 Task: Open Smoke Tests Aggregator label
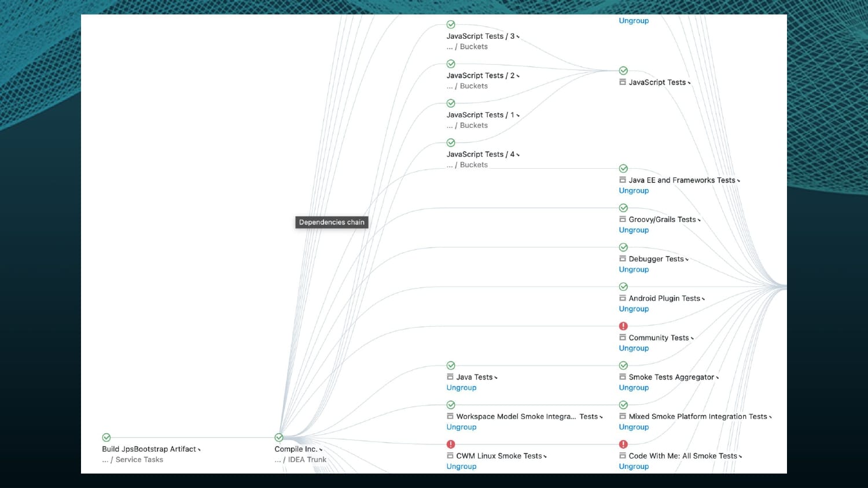point(671,377)
